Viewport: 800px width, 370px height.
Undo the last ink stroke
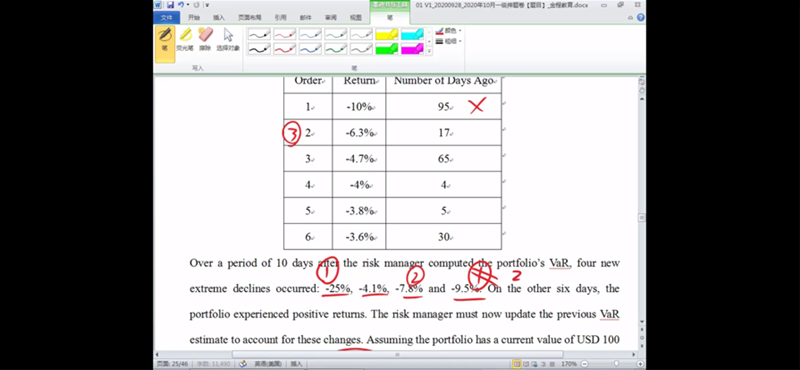[181, 5]
